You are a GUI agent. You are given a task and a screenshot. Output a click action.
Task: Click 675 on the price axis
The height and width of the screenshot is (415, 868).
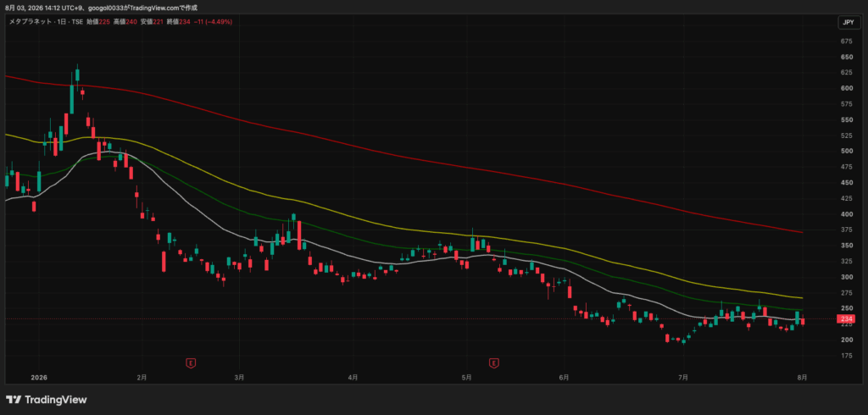[x=847, y=41]
